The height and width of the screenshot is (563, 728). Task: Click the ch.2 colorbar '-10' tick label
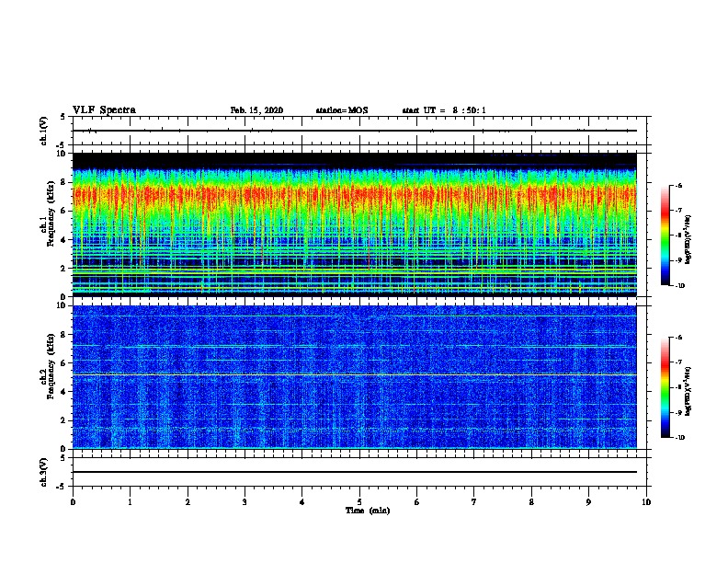[x=680, y=438]
